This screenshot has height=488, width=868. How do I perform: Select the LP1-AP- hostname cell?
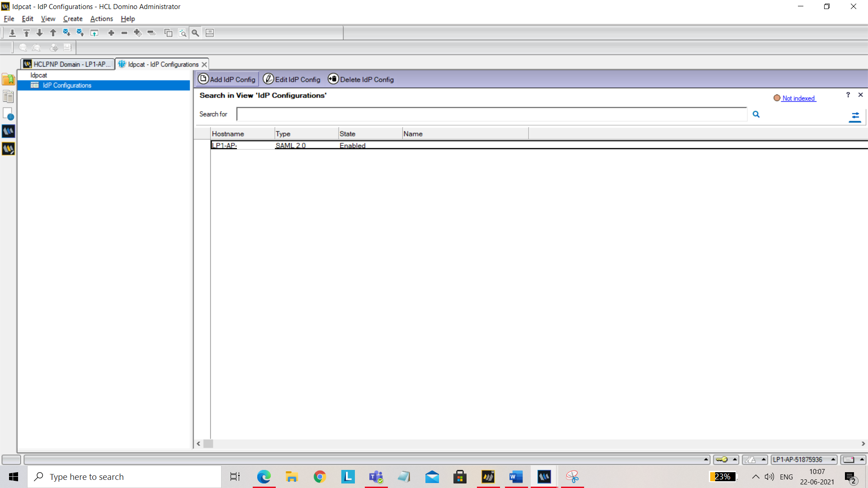click(x=225, y=145)
